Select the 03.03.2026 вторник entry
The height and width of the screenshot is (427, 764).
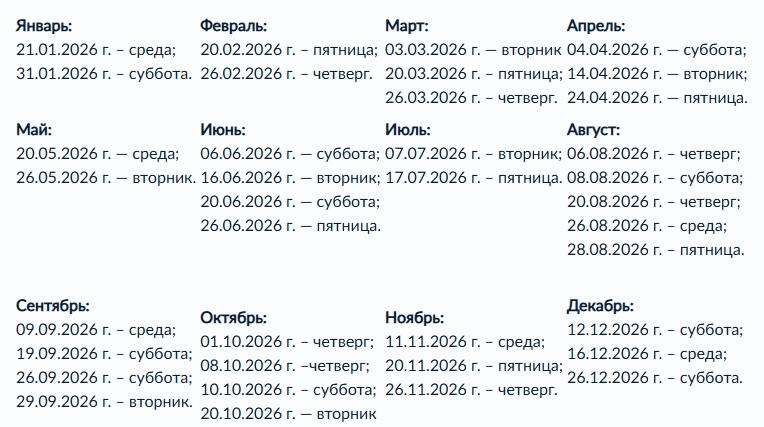pyautogui.click(x=473, y=50)
